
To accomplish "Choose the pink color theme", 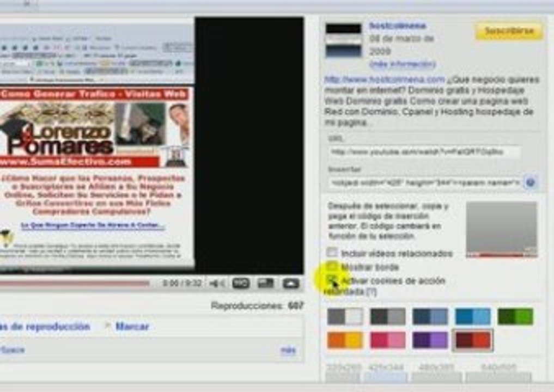I will coord(388,340).
